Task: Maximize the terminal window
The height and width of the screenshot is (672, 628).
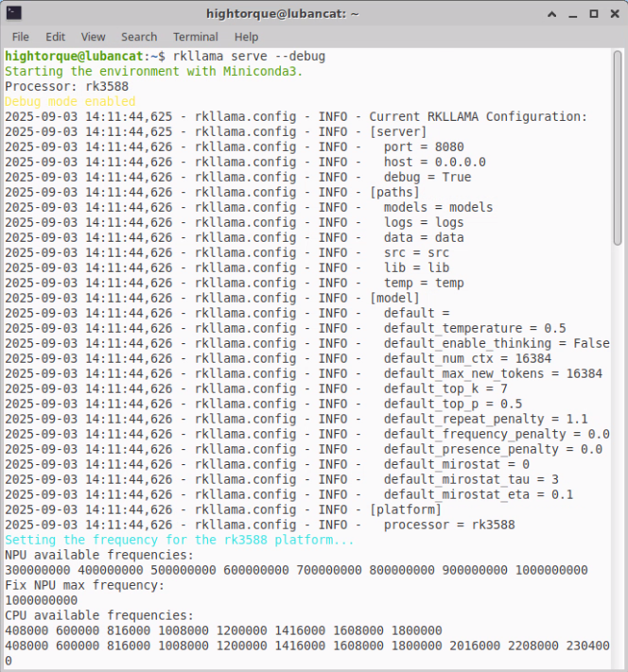Action: coord(594,14)
